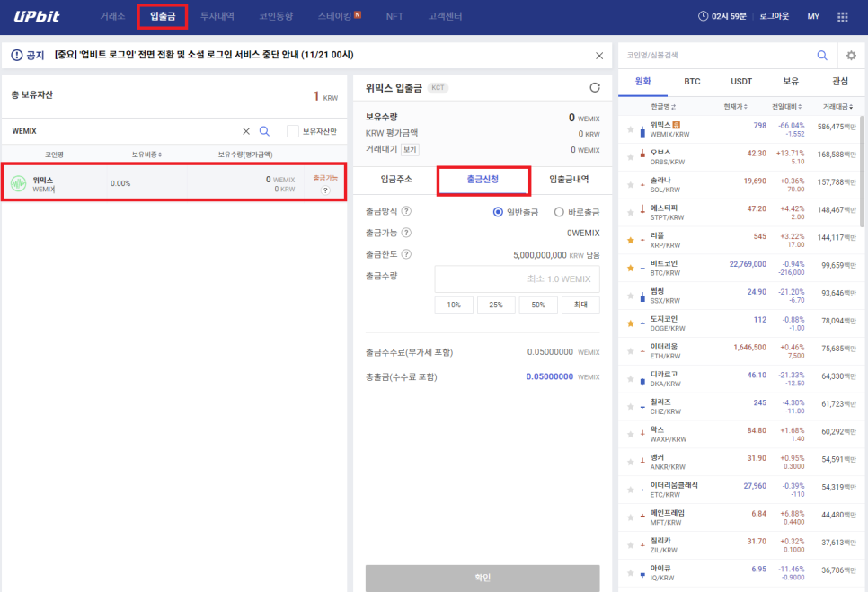The height and width of the screenshot is (592, 868).
Task: Clear the WEMIX search text
Action: coord(246,131)
